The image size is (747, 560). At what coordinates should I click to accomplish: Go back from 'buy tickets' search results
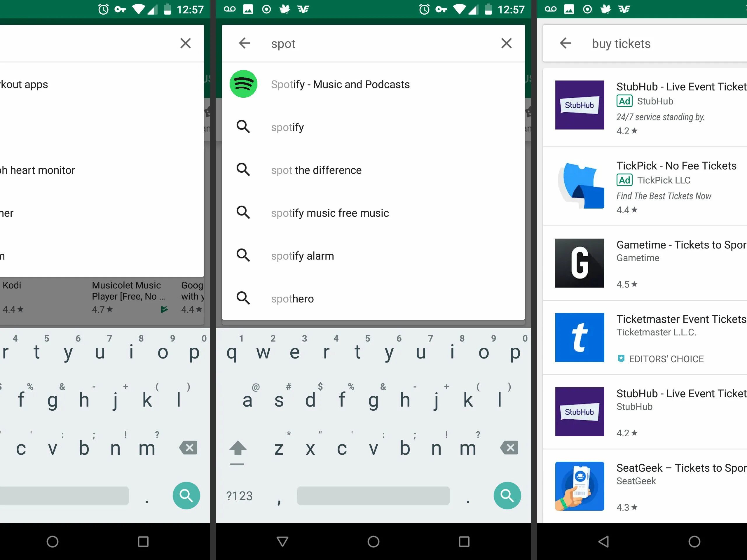click(x=565, y=43)
